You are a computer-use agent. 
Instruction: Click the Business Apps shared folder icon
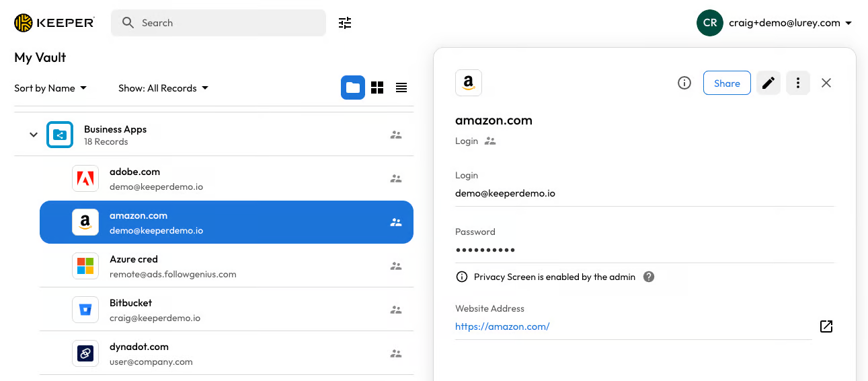pyautogui.click(x=60, y=135)
